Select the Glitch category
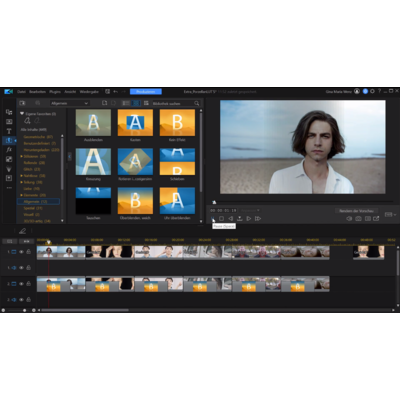The height and width of the screenshot is (400, 400). 32,169
